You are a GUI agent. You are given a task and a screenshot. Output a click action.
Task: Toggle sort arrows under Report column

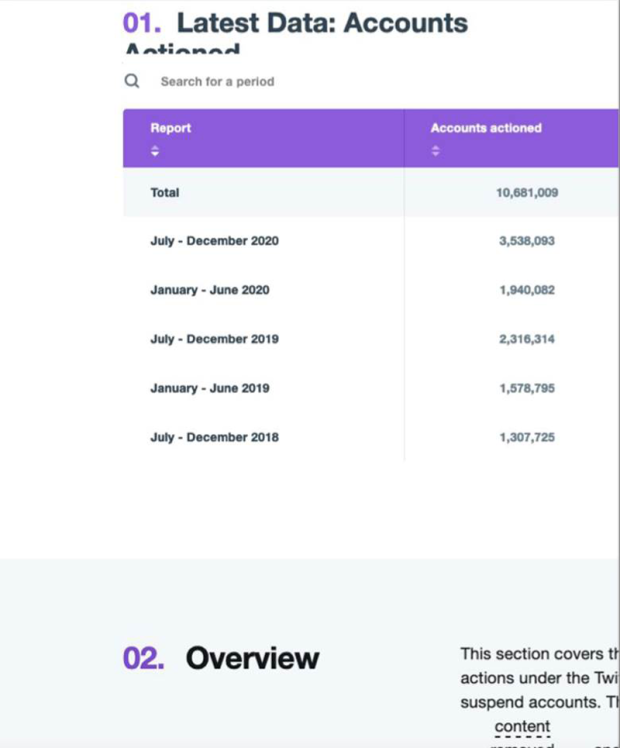155,152
